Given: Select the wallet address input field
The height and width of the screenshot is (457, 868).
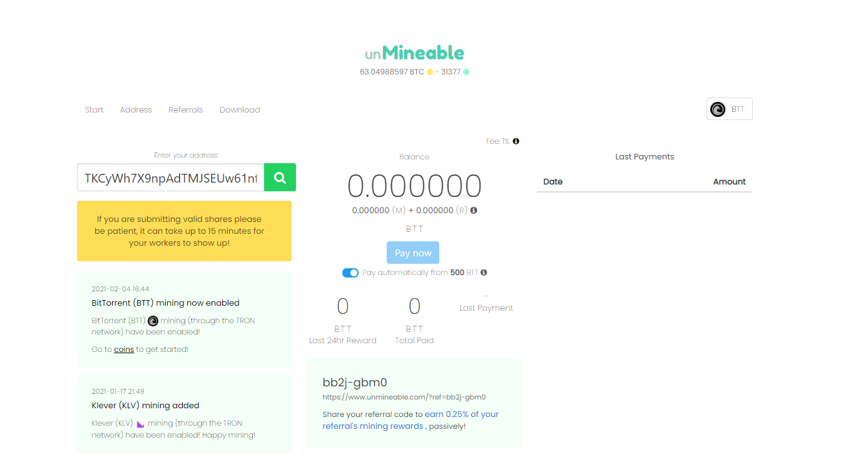Looking at the screenshot, I should [169, 177].
